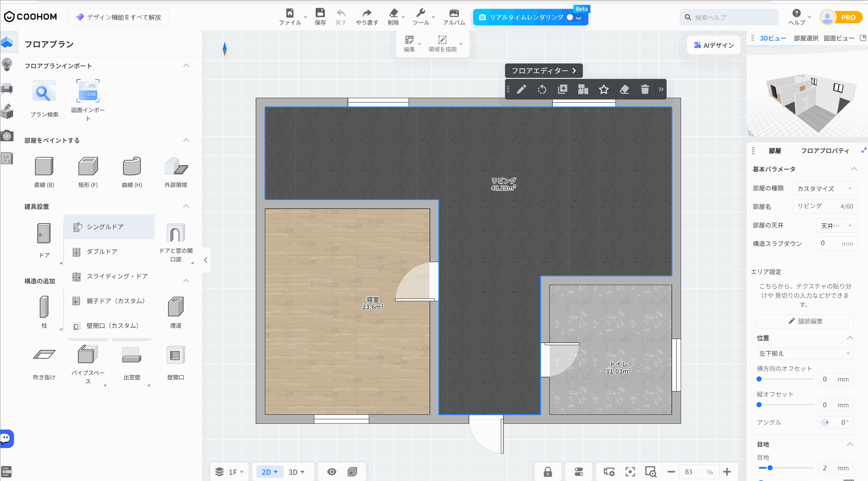Adjust the 目地 width slider handle

click(x=770, y=468)
